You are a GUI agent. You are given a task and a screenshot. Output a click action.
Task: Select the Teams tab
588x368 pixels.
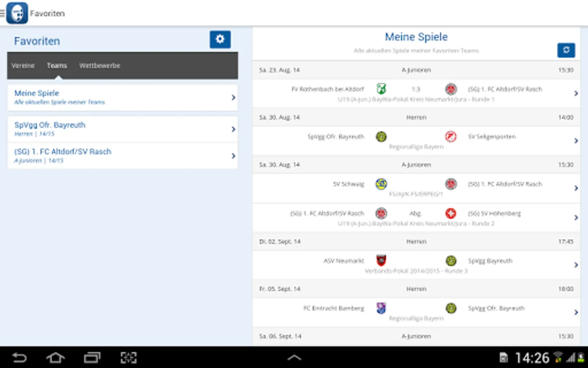point(57,65)
